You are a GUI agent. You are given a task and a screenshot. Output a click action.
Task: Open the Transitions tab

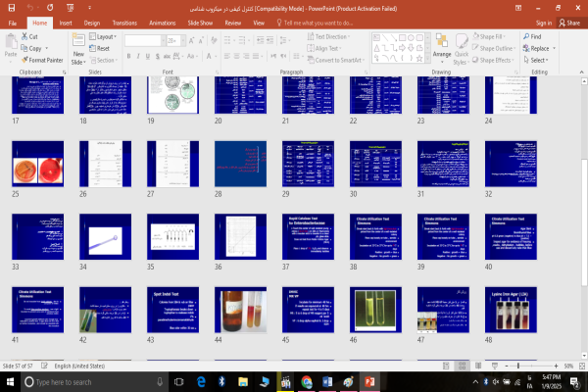tap(124, 22)
